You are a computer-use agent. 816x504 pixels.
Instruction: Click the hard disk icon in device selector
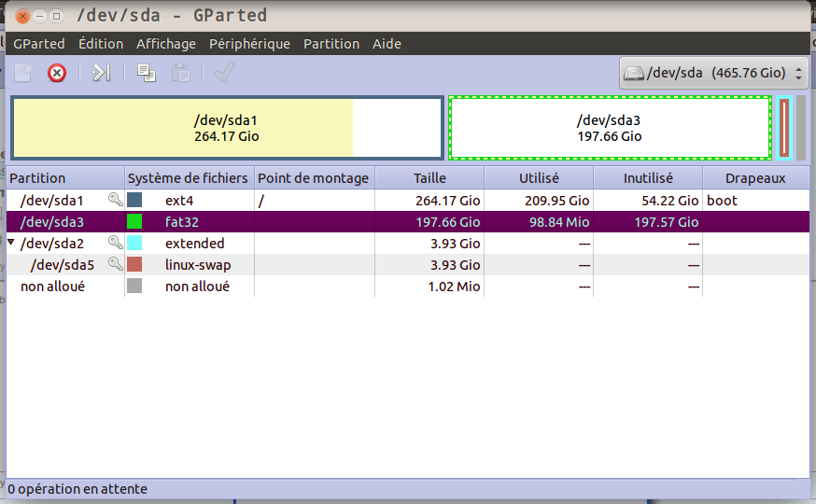[633, 74]
